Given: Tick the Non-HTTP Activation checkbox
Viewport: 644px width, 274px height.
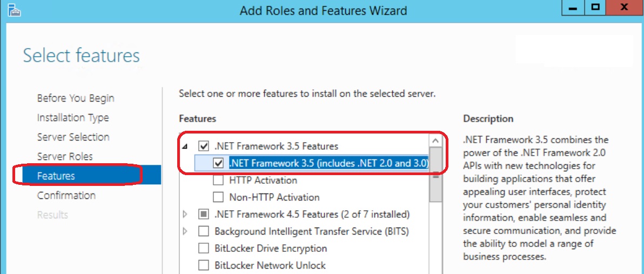Looking at the screenshot, I should coord(218,197).
